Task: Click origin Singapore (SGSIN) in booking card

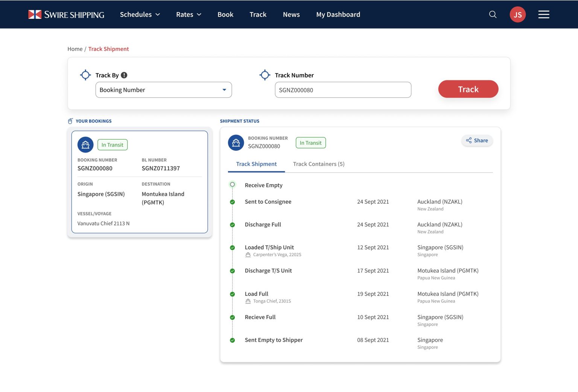Action: coord(101,194)
